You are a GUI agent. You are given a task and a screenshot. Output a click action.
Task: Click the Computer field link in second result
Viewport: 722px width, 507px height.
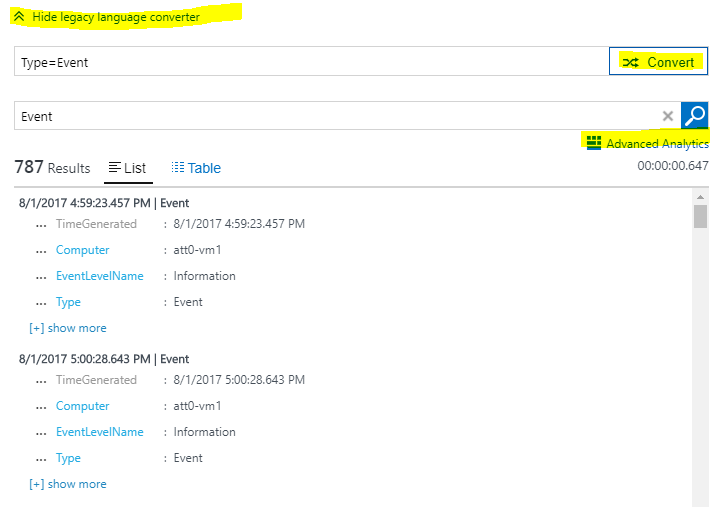coord(83,406)
